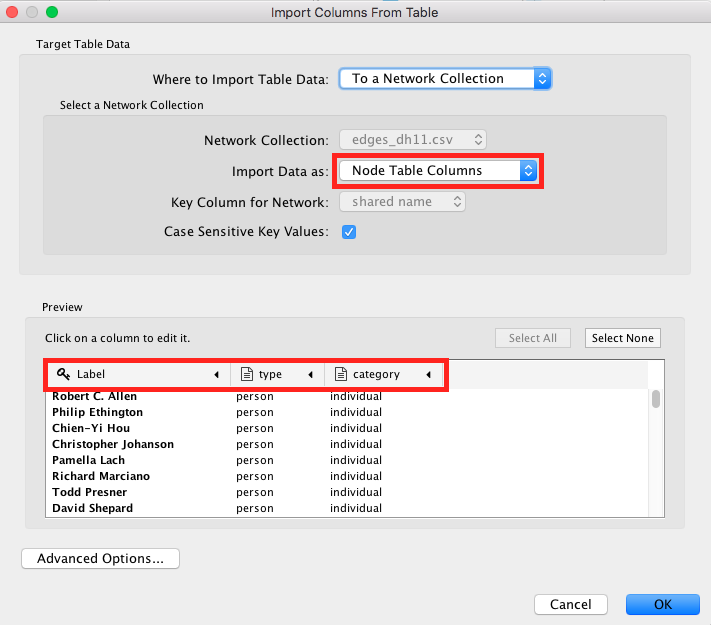Open the Import Data as dropdown

click(x=438, y=171)
